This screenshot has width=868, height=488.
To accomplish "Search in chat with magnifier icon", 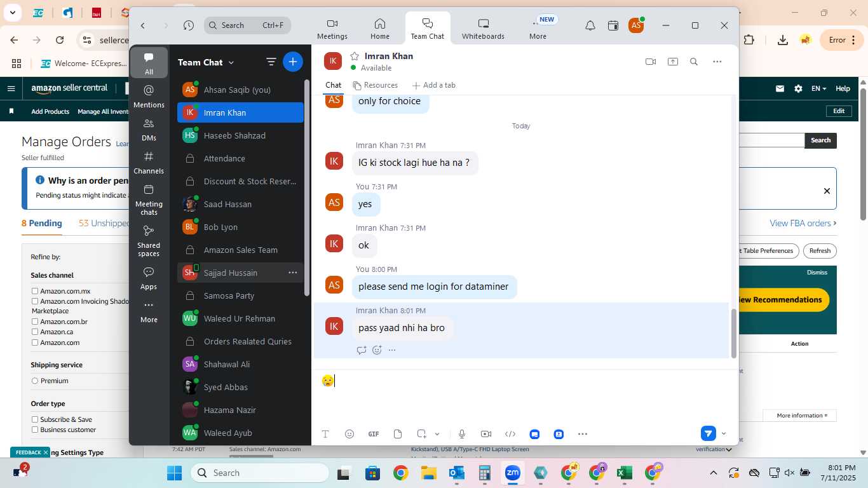I will 694,62.
